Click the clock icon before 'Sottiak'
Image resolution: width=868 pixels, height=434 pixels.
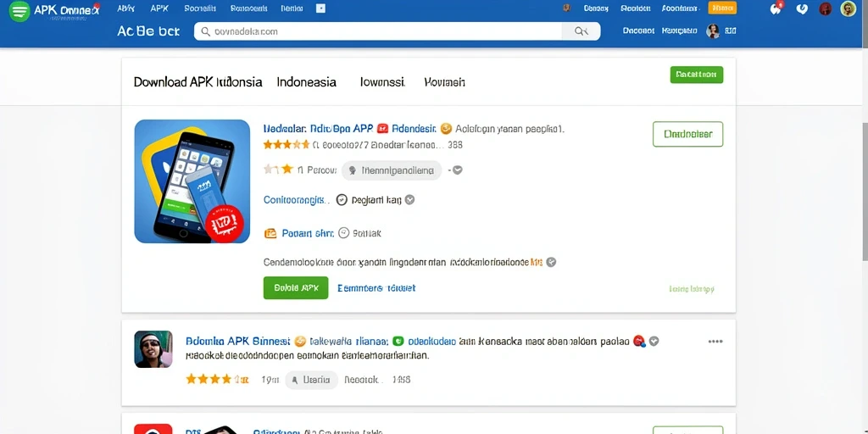(344, 233)
